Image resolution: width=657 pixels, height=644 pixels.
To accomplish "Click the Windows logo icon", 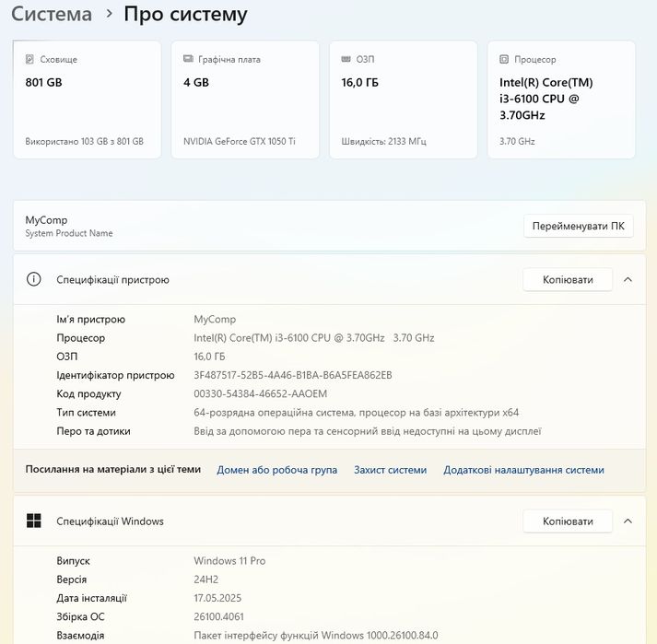I will coord(33,521).
